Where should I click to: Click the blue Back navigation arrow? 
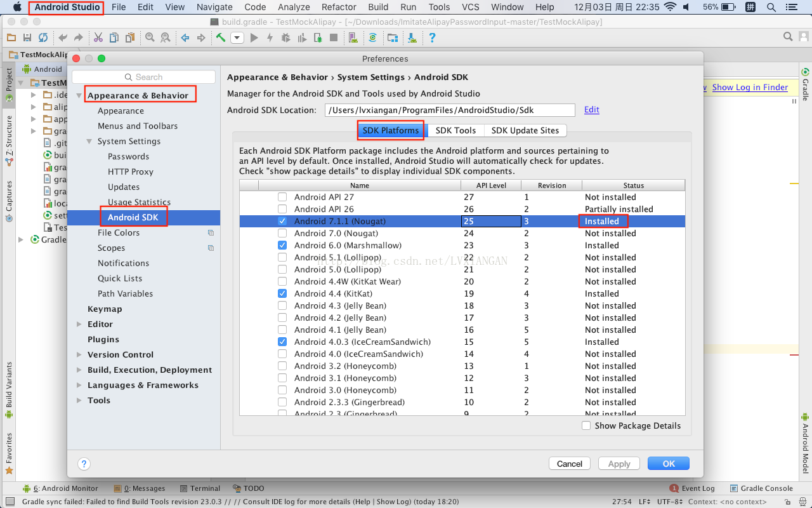coord(185,38)
